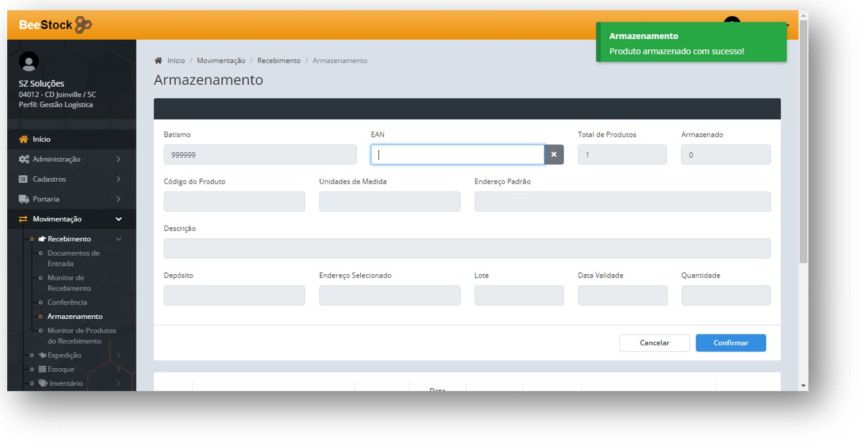Image resolution: width=868 pixels, height=444 pixels.
Task: Focus the EAN input field
Action: click(x=457, y=155)
